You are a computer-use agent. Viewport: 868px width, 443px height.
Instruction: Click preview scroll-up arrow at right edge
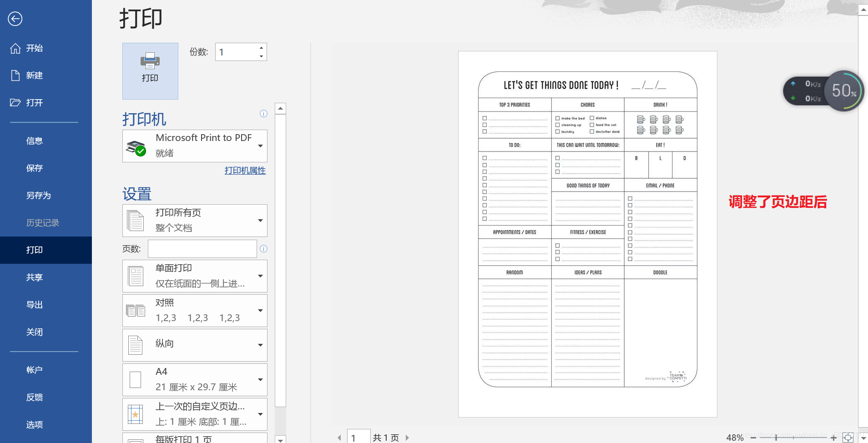(863, 10)
